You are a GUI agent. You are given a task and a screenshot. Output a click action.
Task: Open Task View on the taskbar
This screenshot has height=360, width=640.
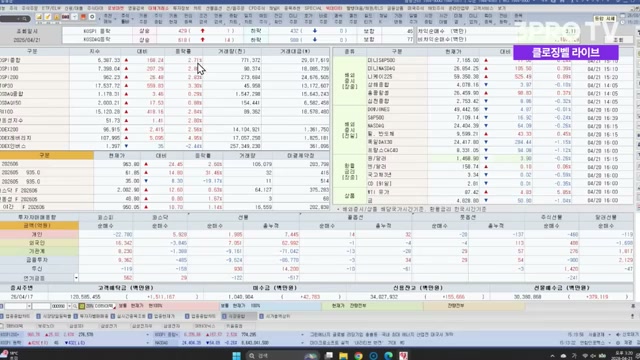tap(329, 356)
